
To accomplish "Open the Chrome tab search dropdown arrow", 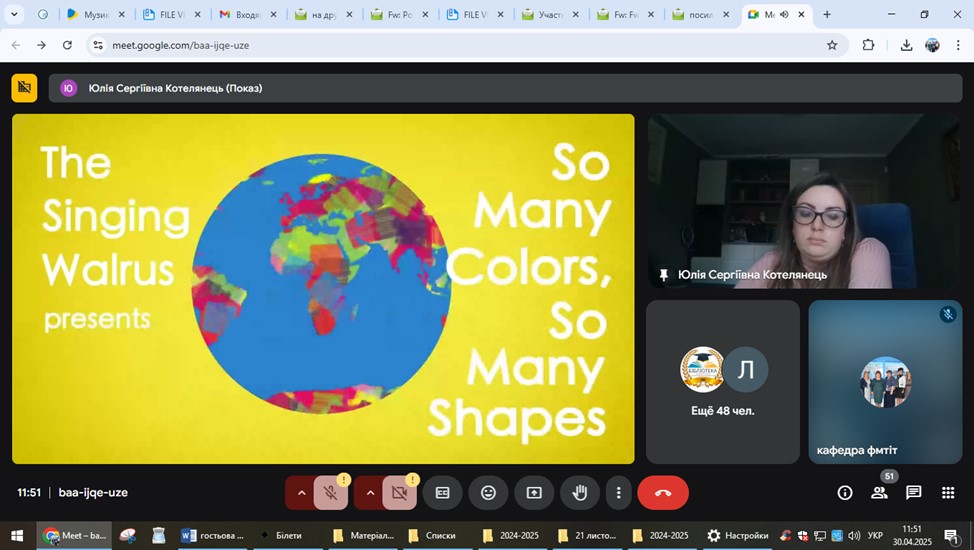I will click(x=14, y=14).
